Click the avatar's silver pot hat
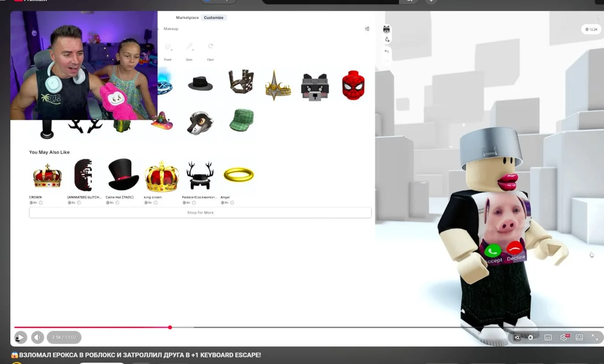 tap(491, 148)
